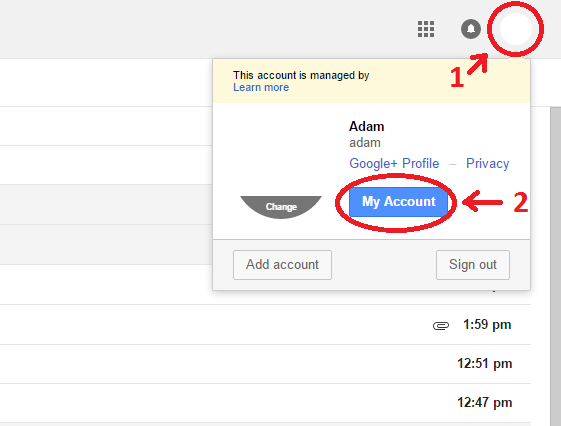Click the Add account button
The image size is (561, 426).
[282, 265]
